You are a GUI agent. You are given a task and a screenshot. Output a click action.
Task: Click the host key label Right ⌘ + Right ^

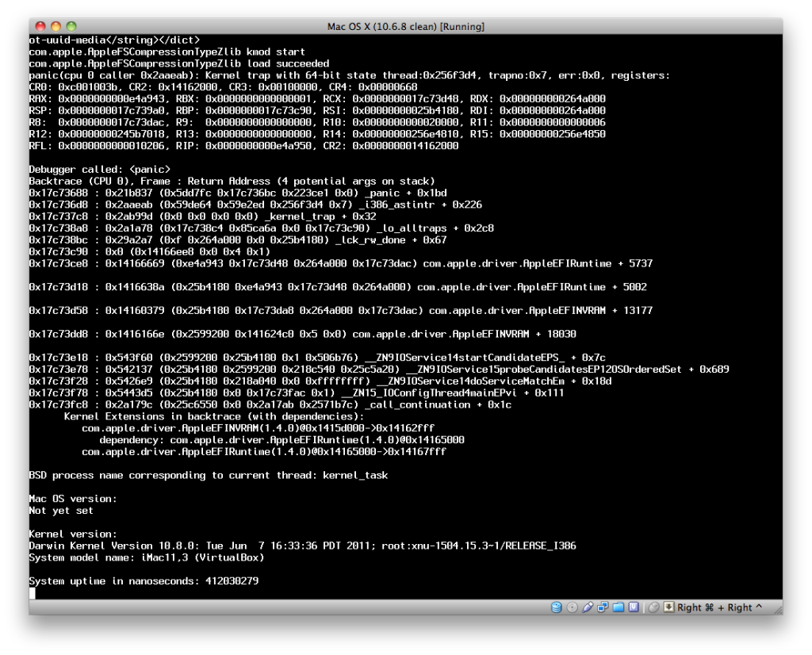pos(720,607)
